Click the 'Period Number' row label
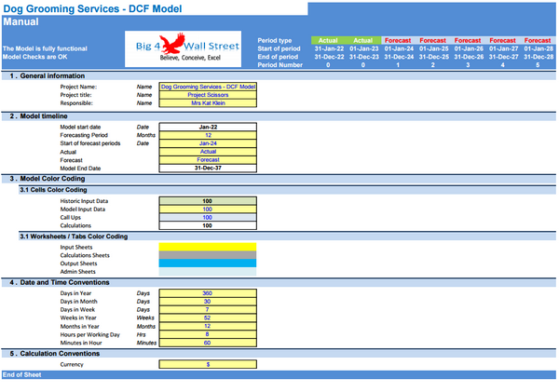Image resolution: width=559 pixels, height=392 pixels. pos(279,65)
